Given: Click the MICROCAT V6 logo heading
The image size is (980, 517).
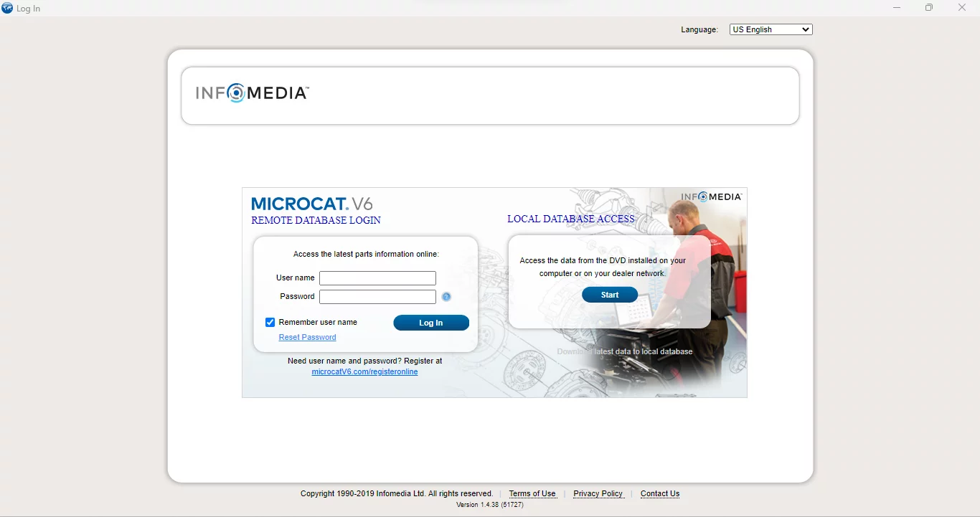Looking at the screenshot, I should [311, 203].
